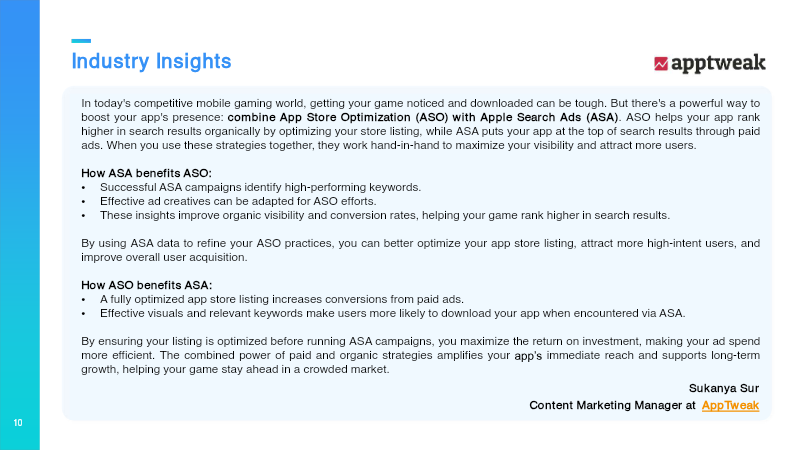This screenshot has height=450, width=800.
Task: Select the Industry Insights slide title
Action: coord(151,62)
